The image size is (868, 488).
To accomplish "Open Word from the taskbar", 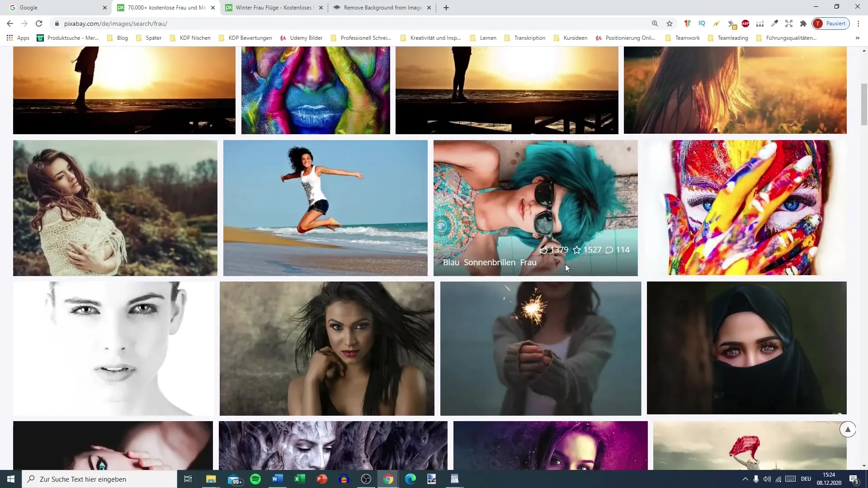I will [278, 479].
